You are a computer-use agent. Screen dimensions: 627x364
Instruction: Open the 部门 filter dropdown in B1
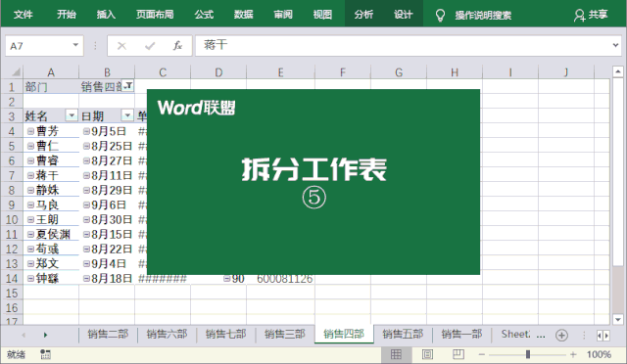(128, 85)
